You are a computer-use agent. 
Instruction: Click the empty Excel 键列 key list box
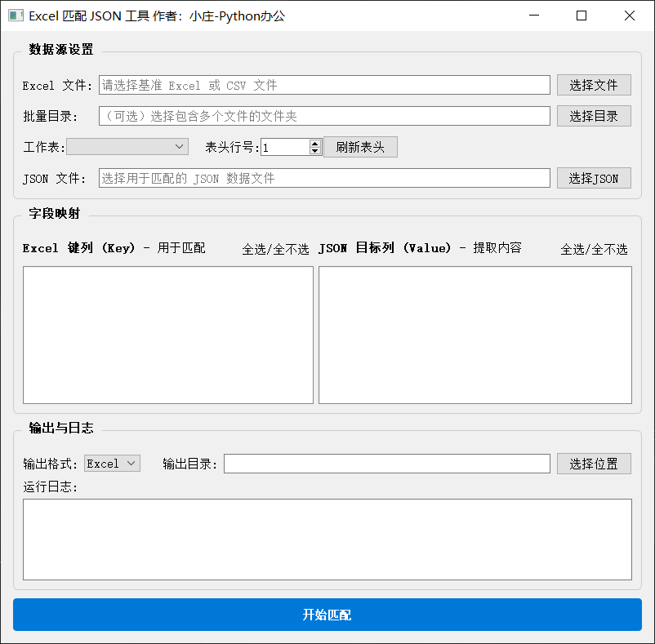(x=167, y=335)
